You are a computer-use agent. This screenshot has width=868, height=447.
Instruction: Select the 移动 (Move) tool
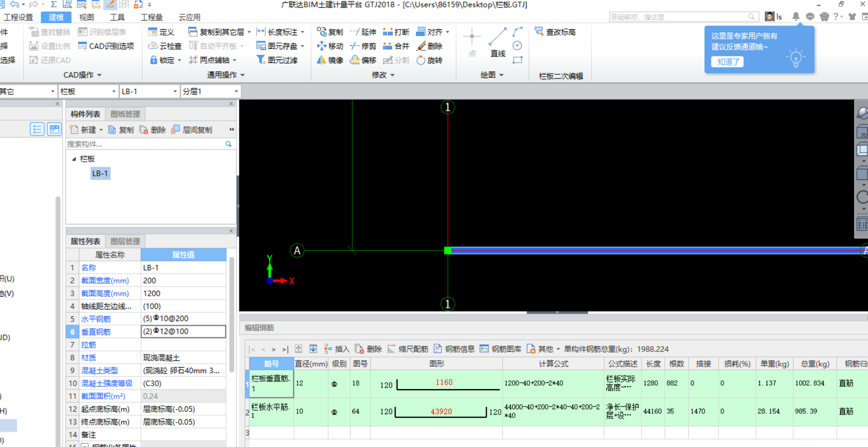tap(330, 46)
